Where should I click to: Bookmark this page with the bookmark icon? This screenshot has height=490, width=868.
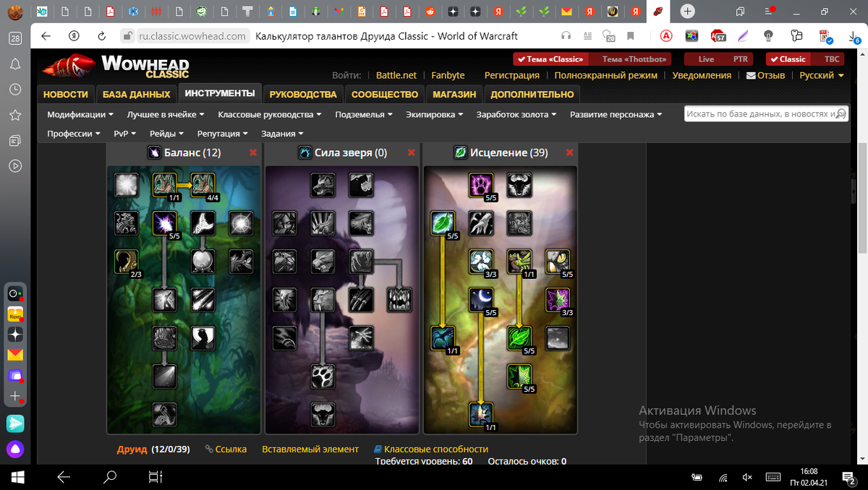point(631,36)
